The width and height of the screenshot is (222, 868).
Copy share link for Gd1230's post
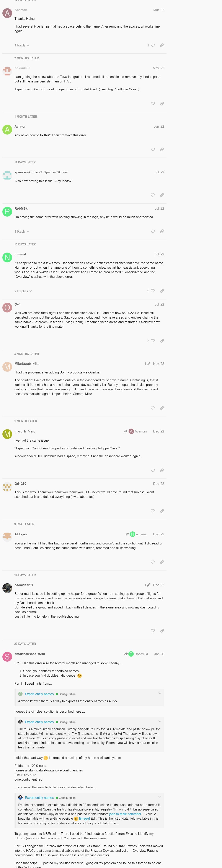coord(162,511)
